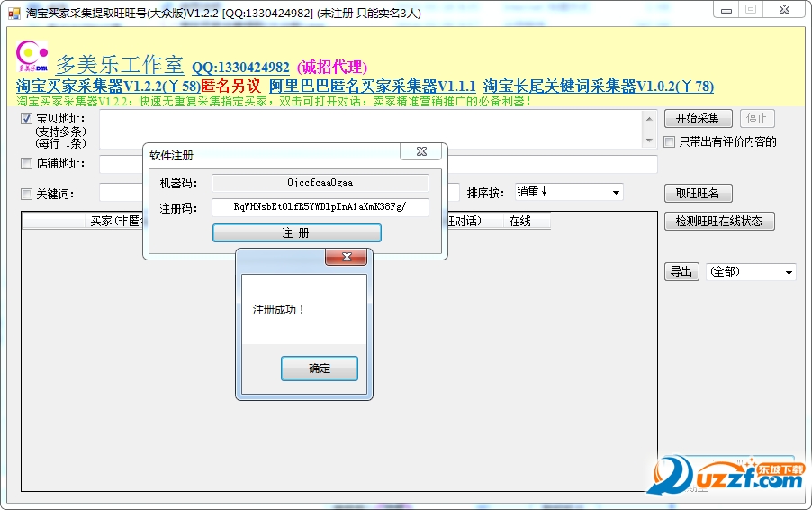Click the 停止 button
This screenshot has height=510, width=812.
tap(757, 119)
